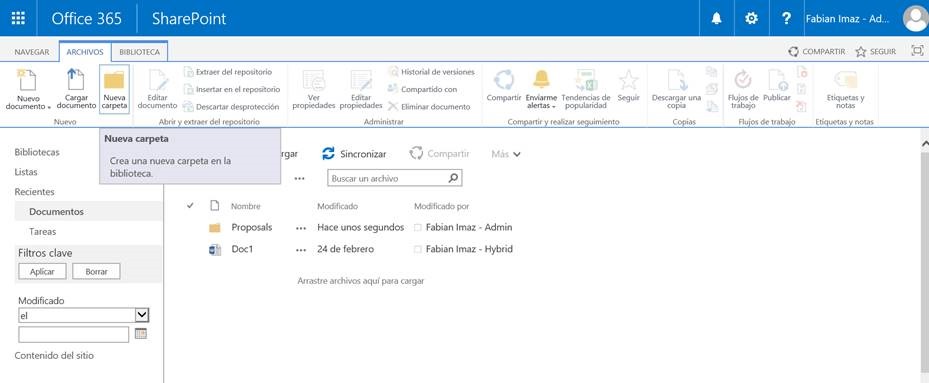Toggle presence box beside Fabian Imaz - Hybrid
929x383 pixels.
click(x=418, y=250)
